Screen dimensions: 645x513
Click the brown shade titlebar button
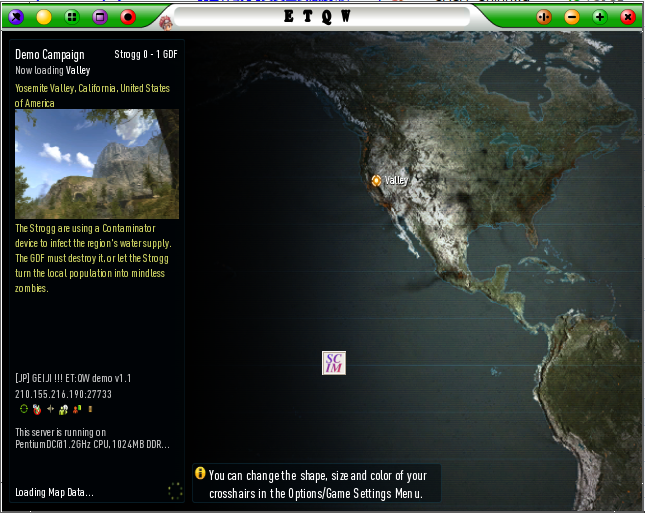click(x=544, y=17)
